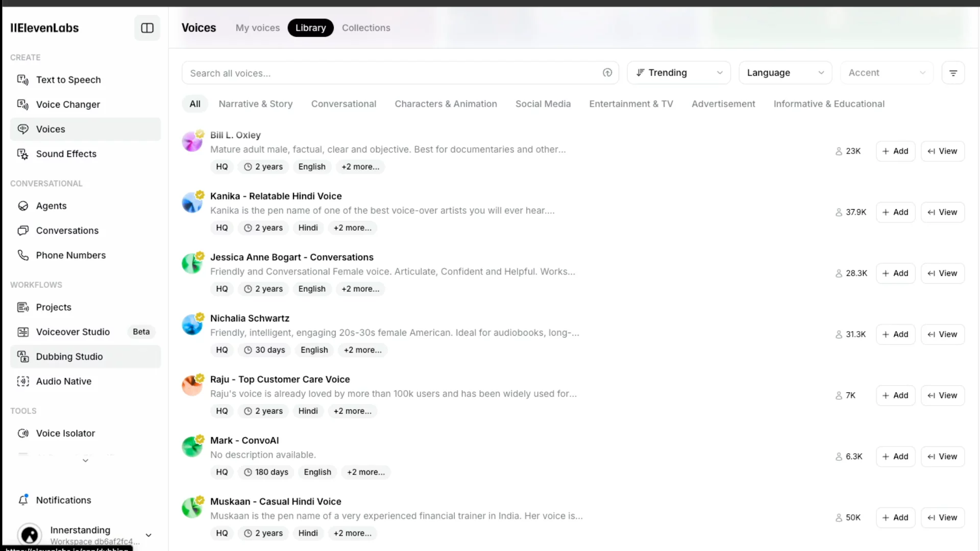View Mark - ConvoAI voice details
The width and height of the screenshot is (980, 551).
click(942, 457)
